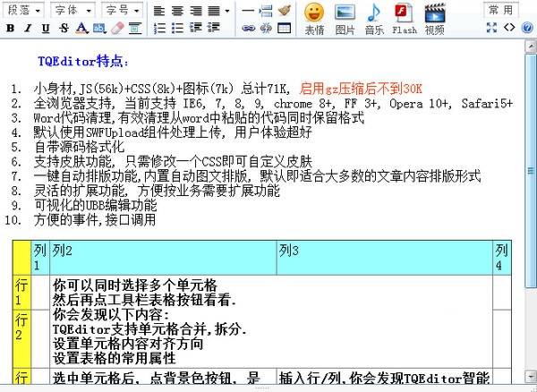Open the arrow next to justify alignment
The height and width of the screenshot is (392, 537).
[x=226, y=11]
